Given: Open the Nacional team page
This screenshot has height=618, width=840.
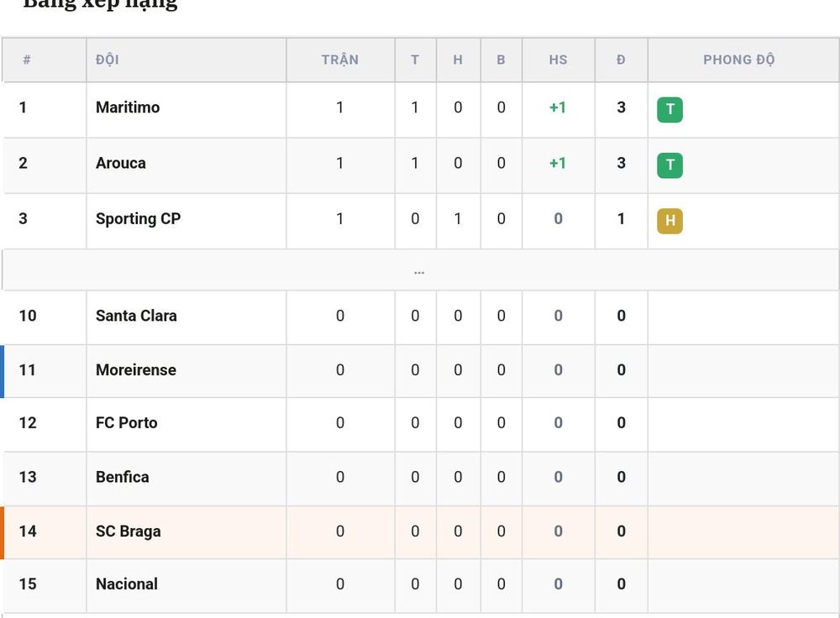Looking at the screenshot, I should pos(127,584).
